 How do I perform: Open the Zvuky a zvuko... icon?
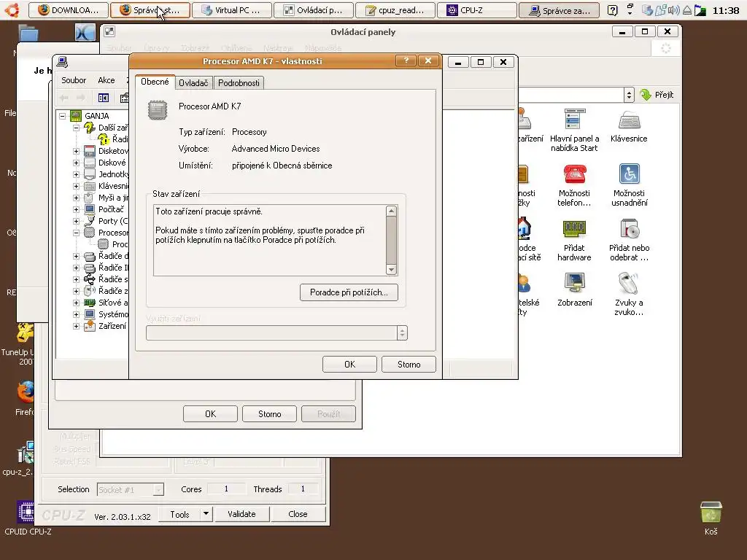(x=629, y=295)
